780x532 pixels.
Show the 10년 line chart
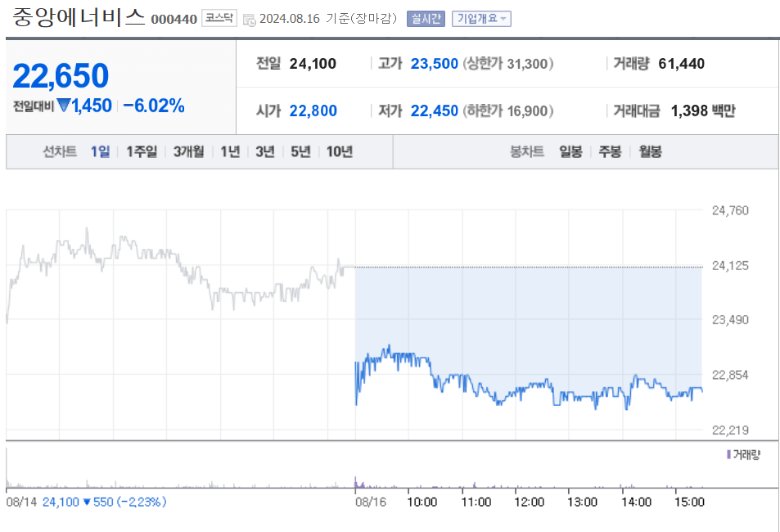click(x=340, y=151)
